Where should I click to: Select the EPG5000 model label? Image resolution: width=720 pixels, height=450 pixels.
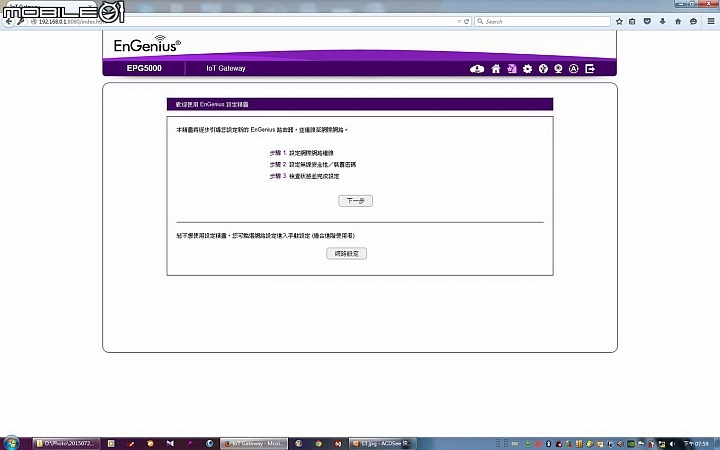pos(144,68)
